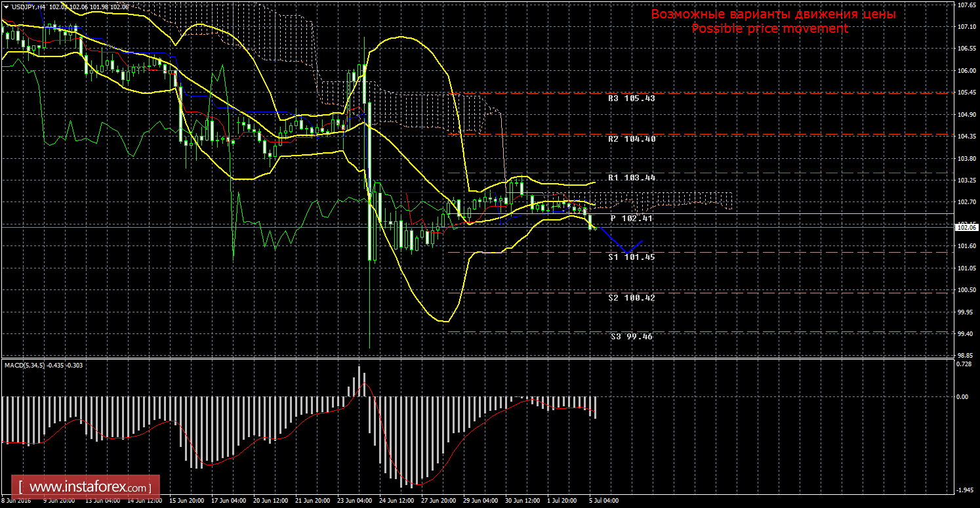Image resolution: width=980 pixels, height=508 pixels.
Task: Click the '8 Jun 2016' time axis label
Action: 17,501
